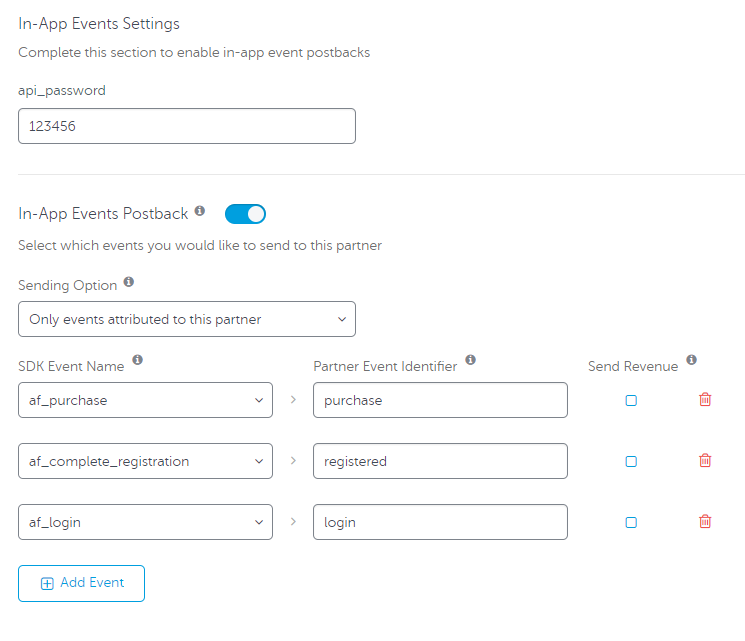Delete the af_complete_registration event row
745x641 pixels.
[x=705, y=460]
